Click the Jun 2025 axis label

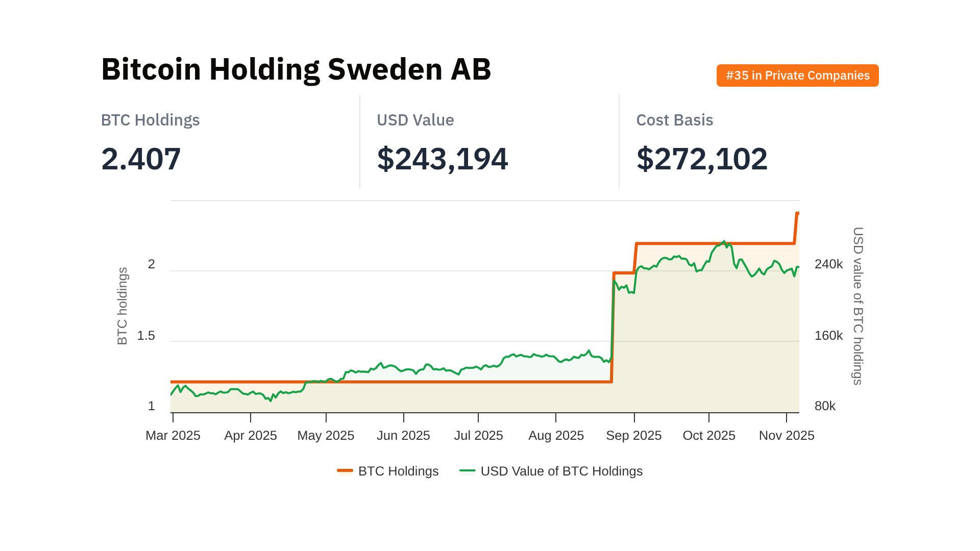403,435
